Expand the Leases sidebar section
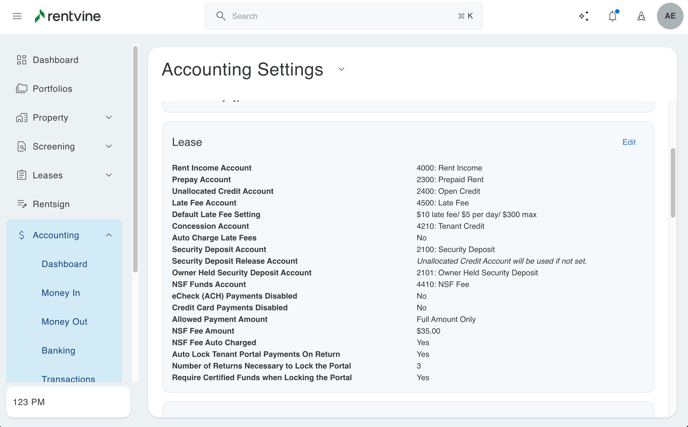Image resolution: width=688 pixels, height=427 pixels. tap(109, 175)
